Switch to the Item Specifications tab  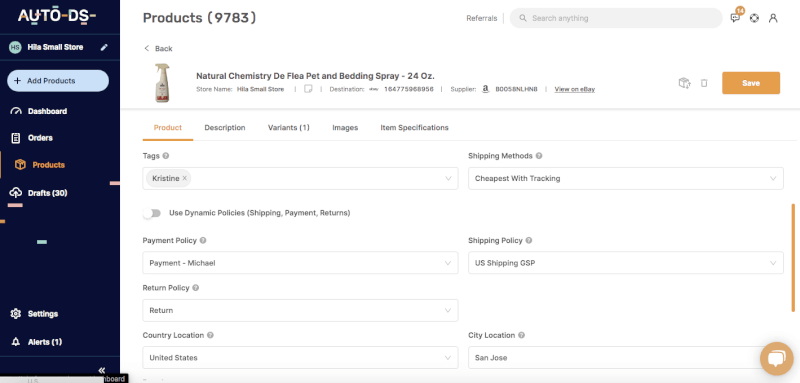click(x=414, y=127)
